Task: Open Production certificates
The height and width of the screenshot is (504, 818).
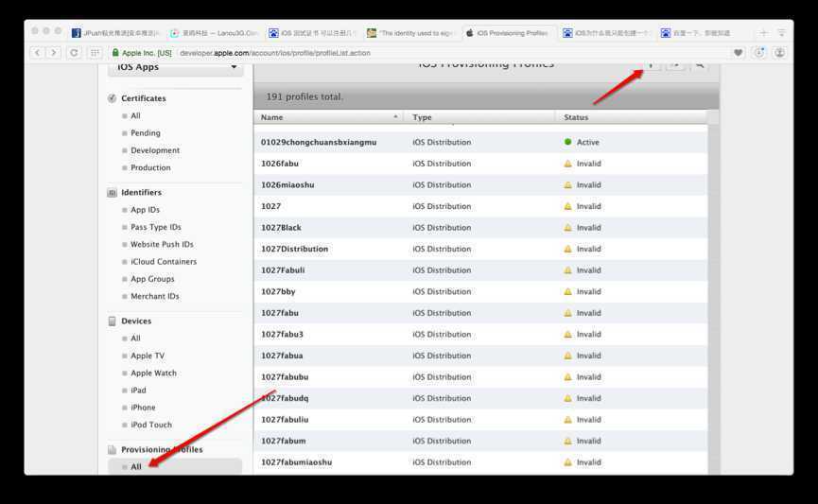Action: tap(150, 167)
